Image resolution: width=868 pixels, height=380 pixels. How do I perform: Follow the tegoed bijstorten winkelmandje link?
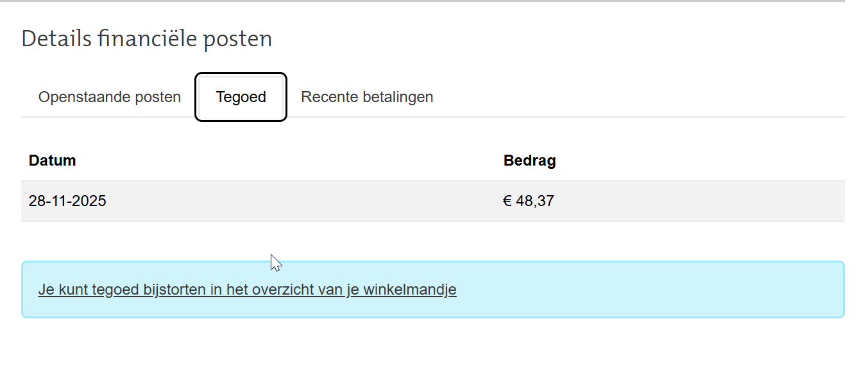tap(247, 289)
